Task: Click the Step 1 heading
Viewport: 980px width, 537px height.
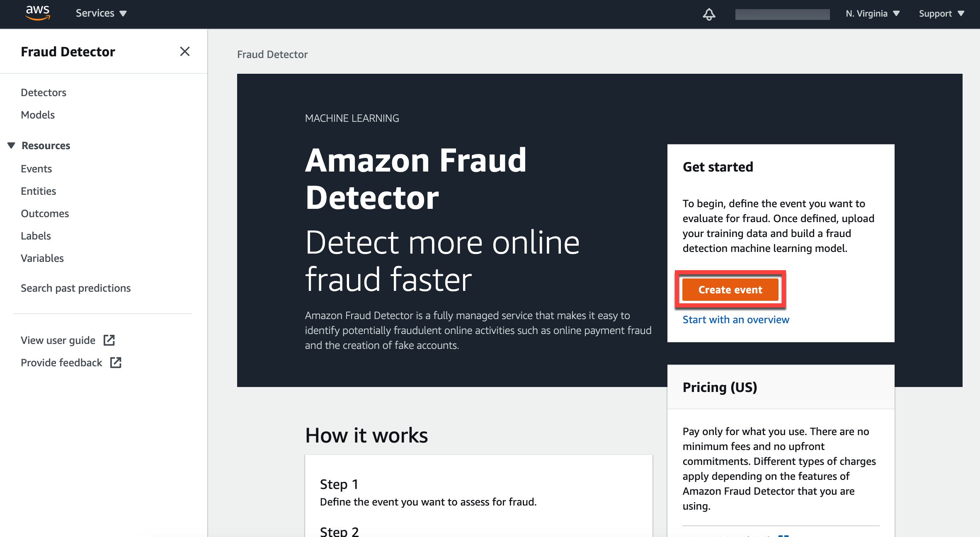Action: pyautogui.click(x=339, y=484)
